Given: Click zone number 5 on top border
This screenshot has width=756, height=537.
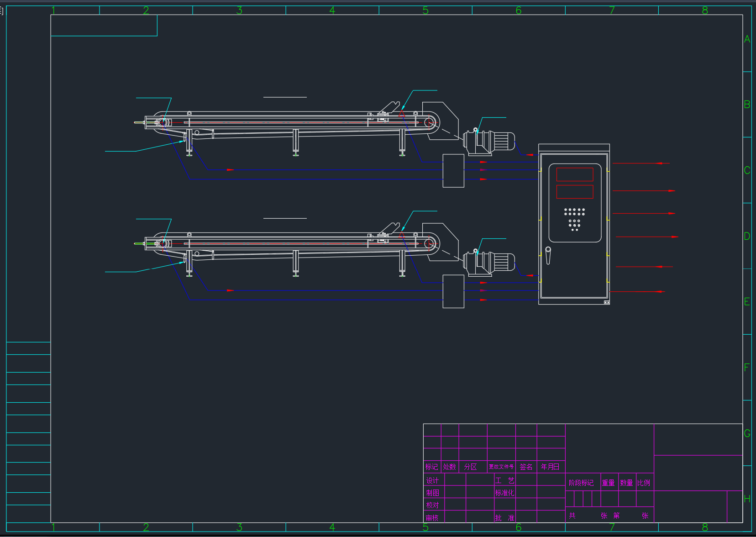Looking at the screenshot, I should (x=425, y=10).
